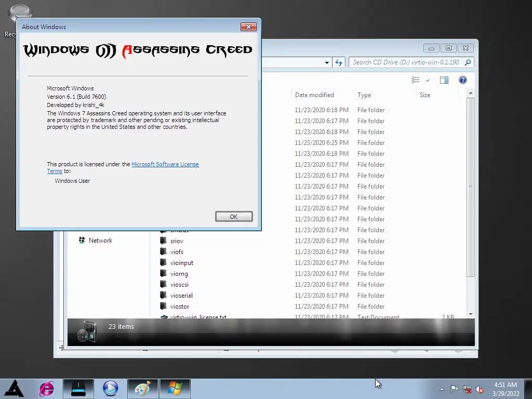Click the viostor folder icon

163,306
